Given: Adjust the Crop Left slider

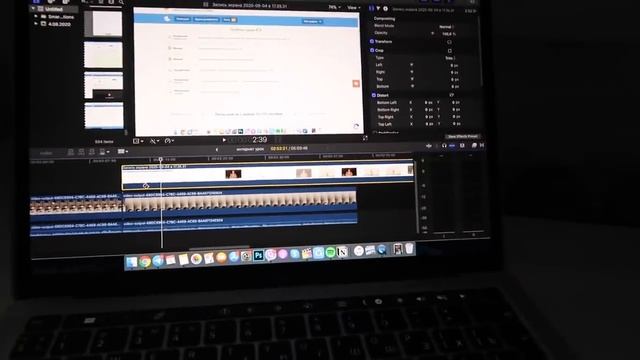Looking at the screenshot, I should click(411, 65).
